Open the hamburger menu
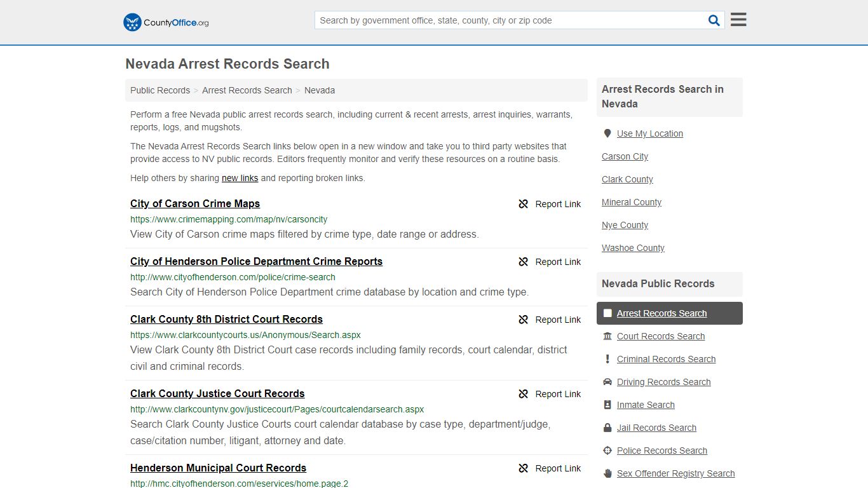 tap(738, 20)
